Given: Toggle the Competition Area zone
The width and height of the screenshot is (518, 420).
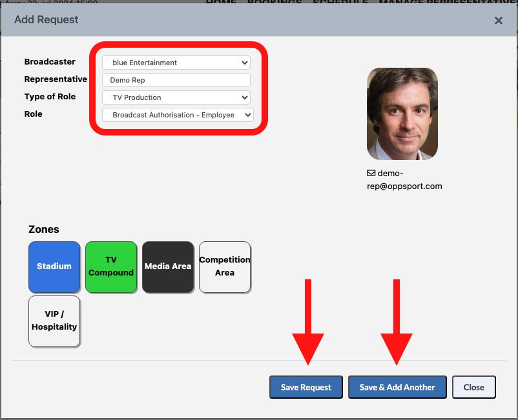Looking at the screenshot, I should (225, 267).
